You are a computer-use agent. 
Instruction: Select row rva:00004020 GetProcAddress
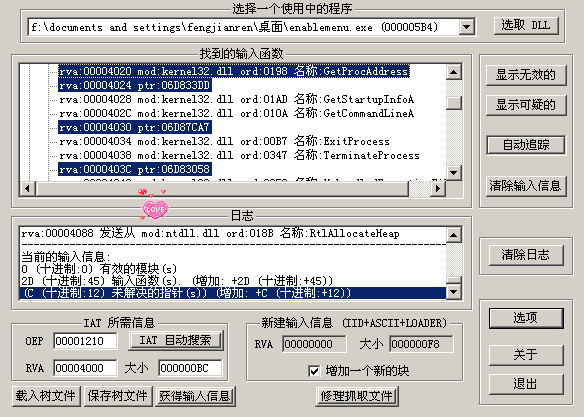(234, 71)
